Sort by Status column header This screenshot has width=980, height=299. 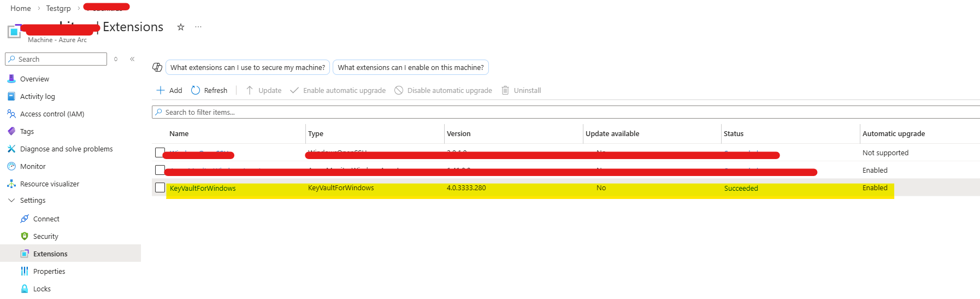(734, 133)
